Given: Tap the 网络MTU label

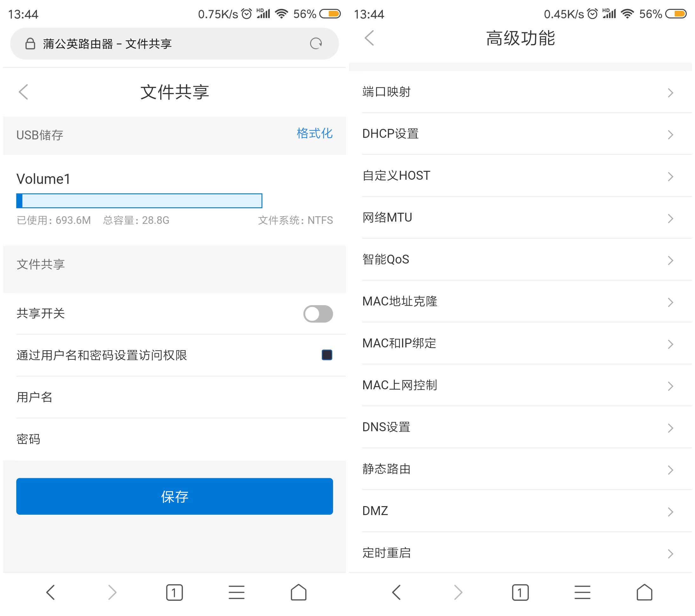Looking at the screenshot, I should (x=387, y=218).
